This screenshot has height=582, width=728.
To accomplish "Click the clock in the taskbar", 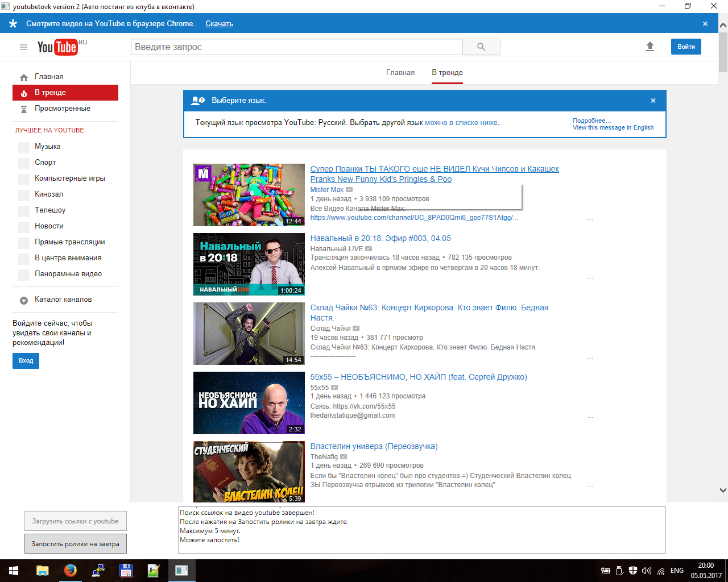I will 706,571.
